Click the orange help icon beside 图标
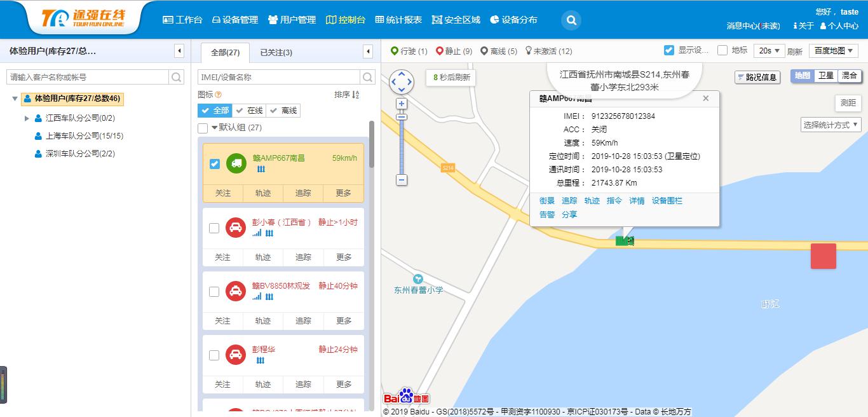This screenshot has height=417, width=868. coord(219,95)
